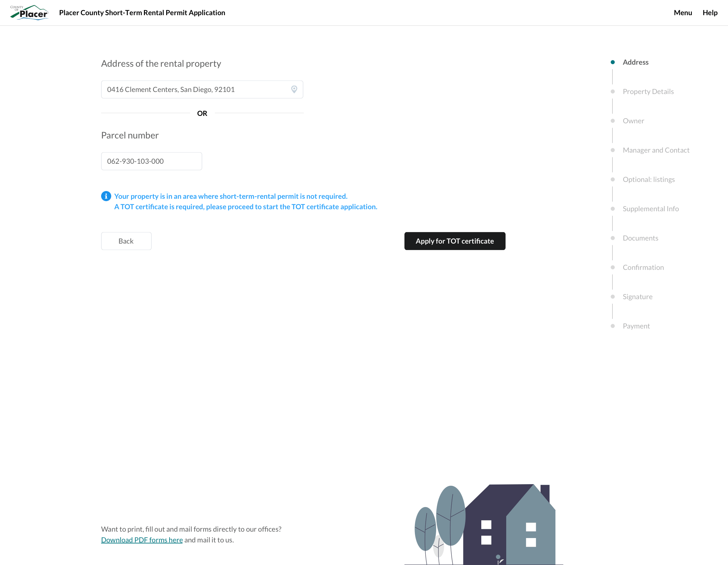Viewport: 728px width, 565px height.
Task: Click inside the parcel number input field
Action: pos(151,161)
